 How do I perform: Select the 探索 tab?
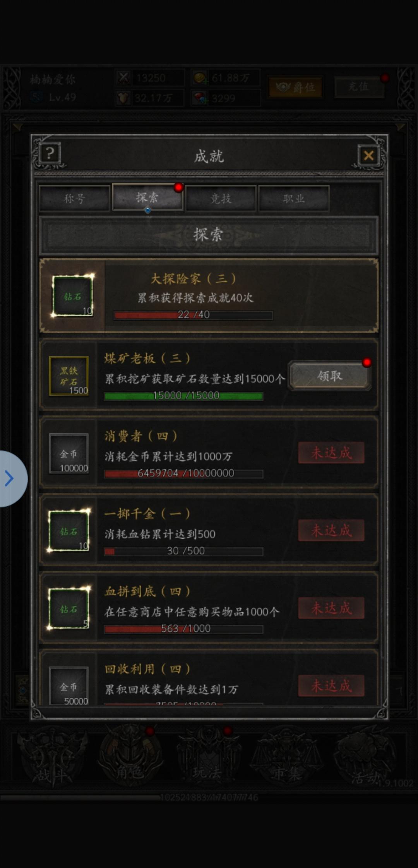pos(147,198)
